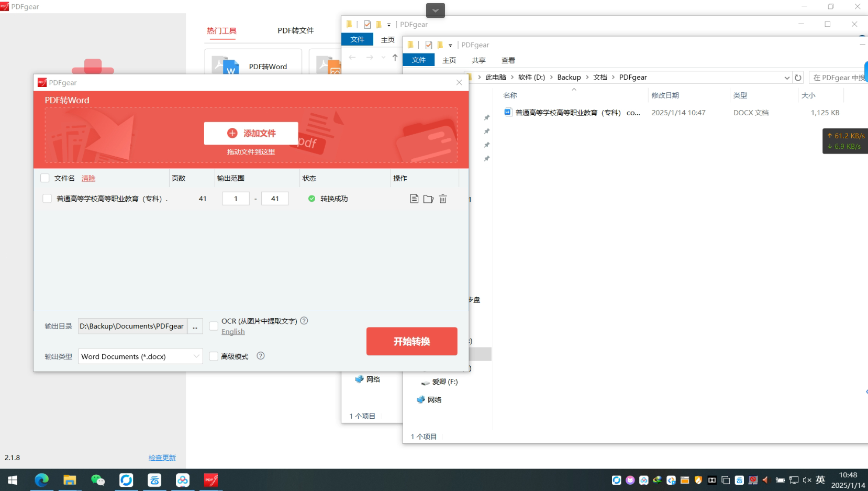Screen dimensions: 868x491
Task: Select 网络 in front Explorer navigation pane
Action: pyautogui.click(x=429, y=400)
